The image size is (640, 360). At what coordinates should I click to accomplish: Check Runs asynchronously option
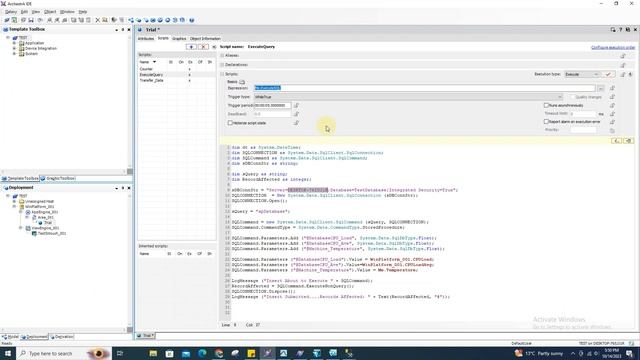[x=546, y=105]
